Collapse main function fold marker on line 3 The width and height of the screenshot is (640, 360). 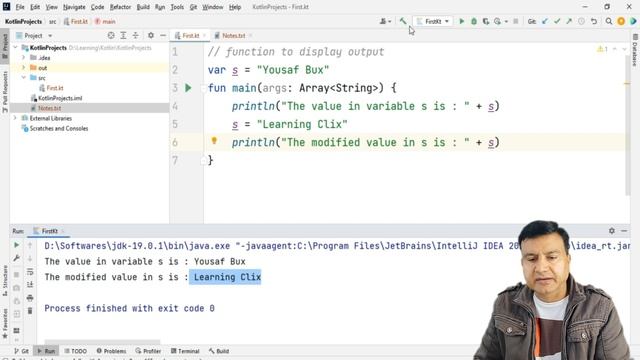[203, 88]
